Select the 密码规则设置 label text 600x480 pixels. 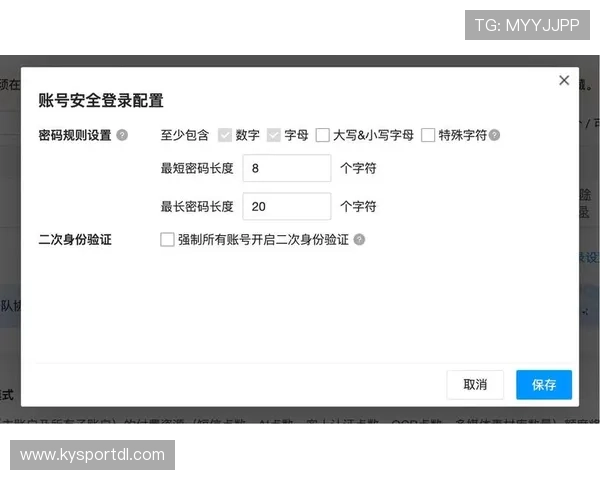[x=75, y=135]
